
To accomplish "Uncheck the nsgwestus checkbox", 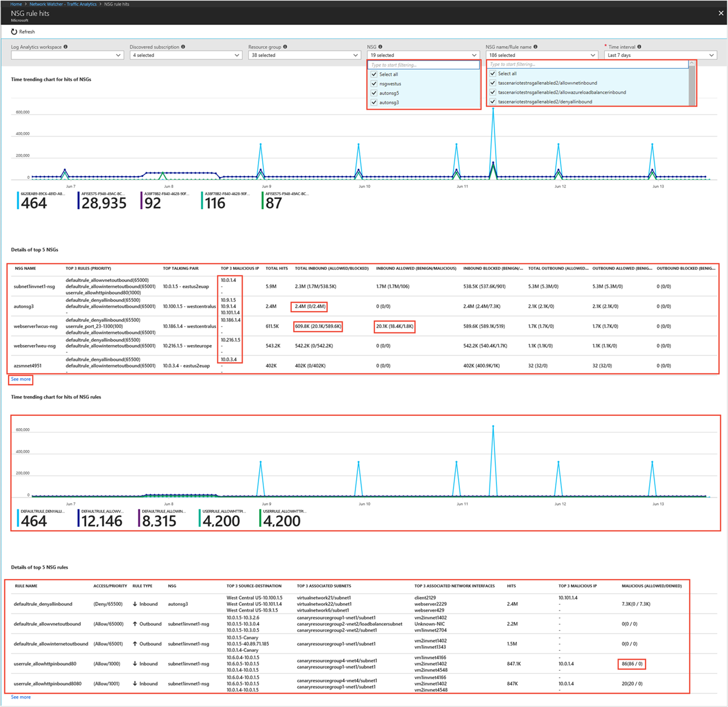I will coord(374,84).
